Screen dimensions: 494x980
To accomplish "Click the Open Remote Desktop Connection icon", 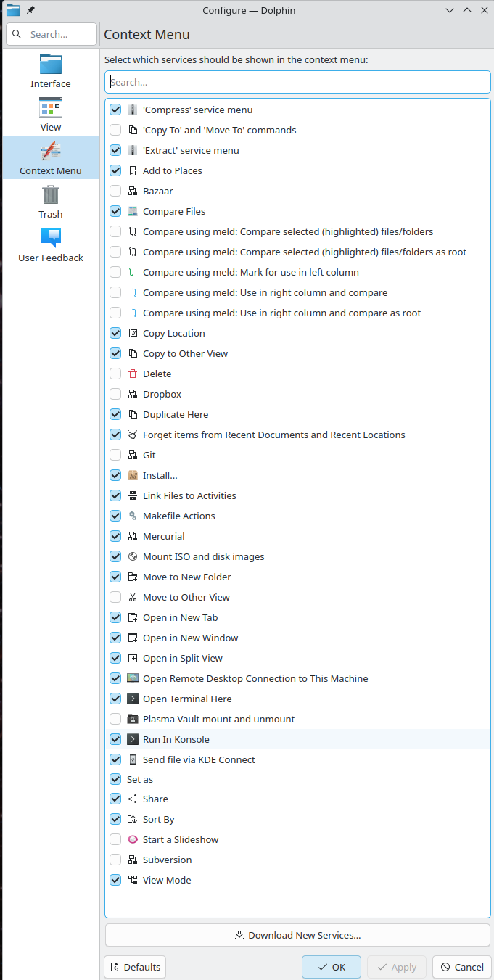I will pos(133,679).
